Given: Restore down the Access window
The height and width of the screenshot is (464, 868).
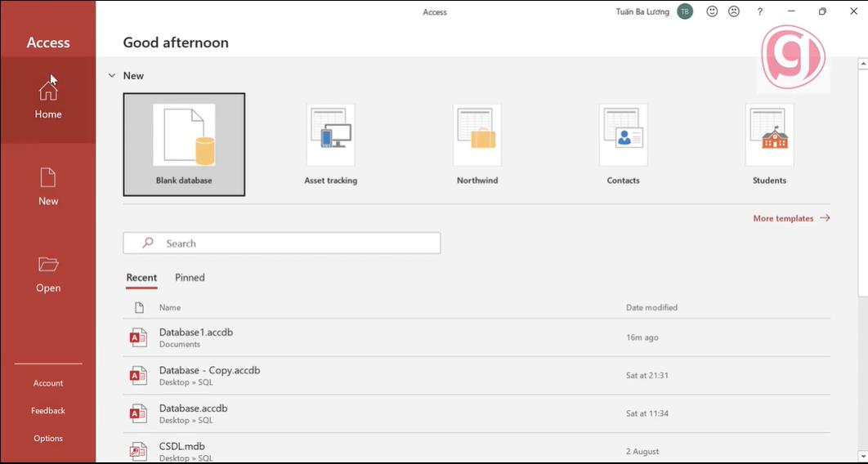Looking at the screenshot, I should 822,11.
